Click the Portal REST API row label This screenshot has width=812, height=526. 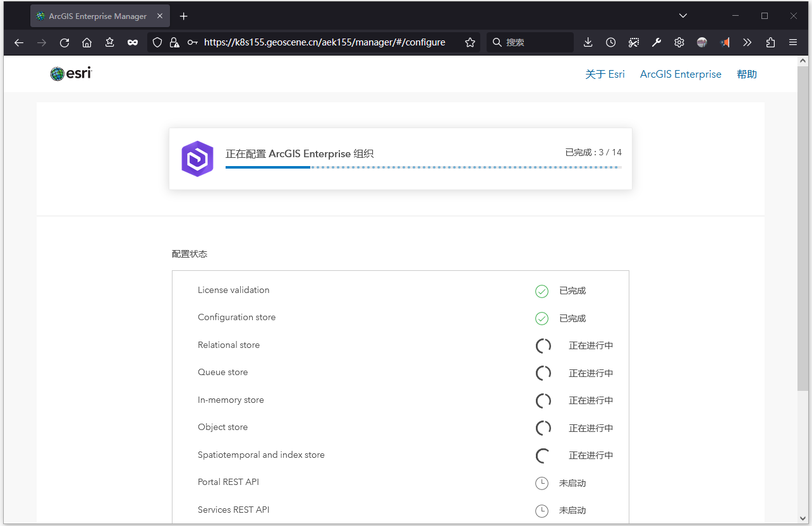pos(229,482)
